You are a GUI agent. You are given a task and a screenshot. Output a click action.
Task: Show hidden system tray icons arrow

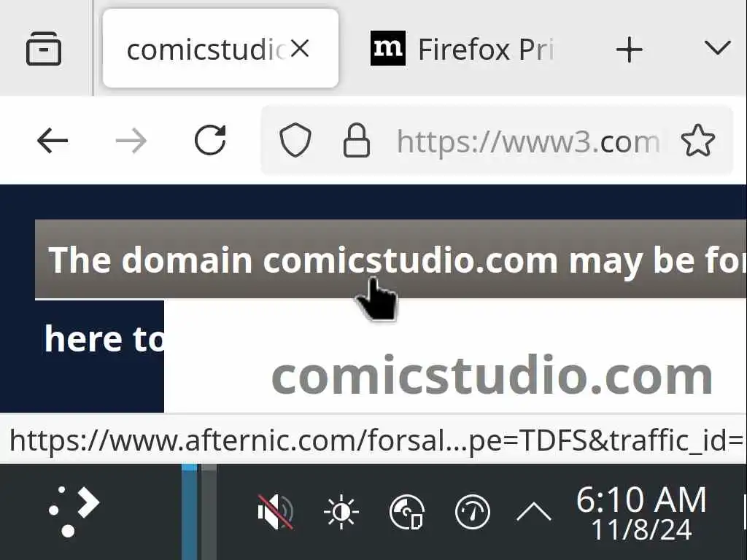(x=533, y=512)
